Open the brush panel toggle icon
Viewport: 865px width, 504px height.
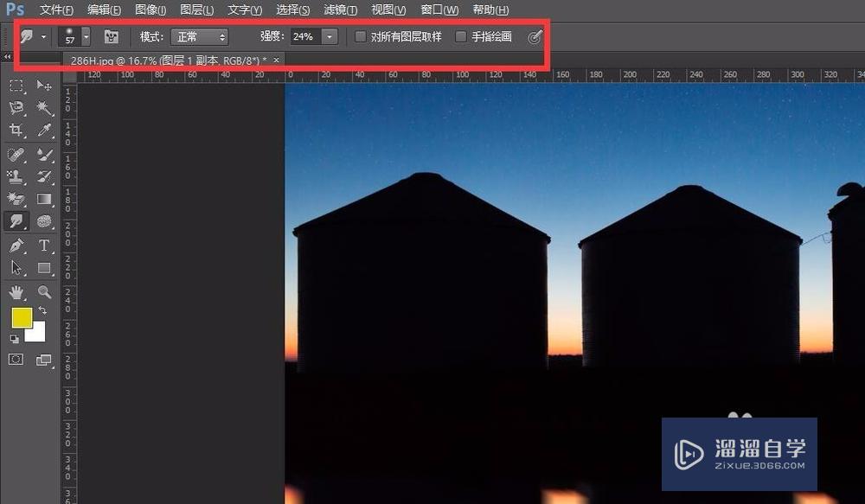click(112, 36)
